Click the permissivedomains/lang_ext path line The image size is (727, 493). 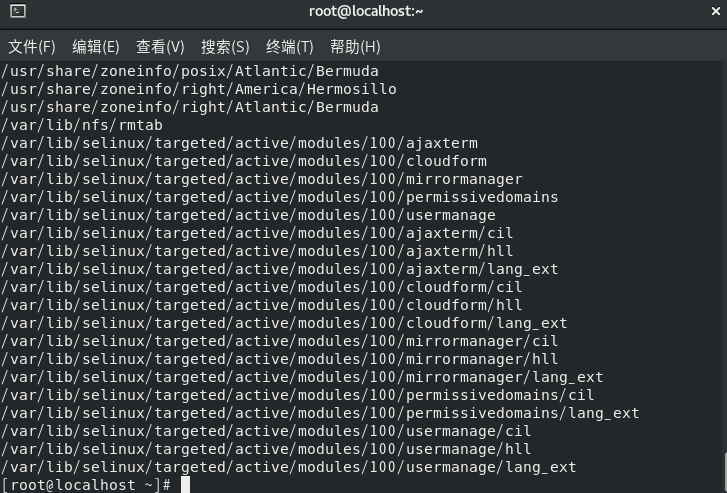(320, 414)
